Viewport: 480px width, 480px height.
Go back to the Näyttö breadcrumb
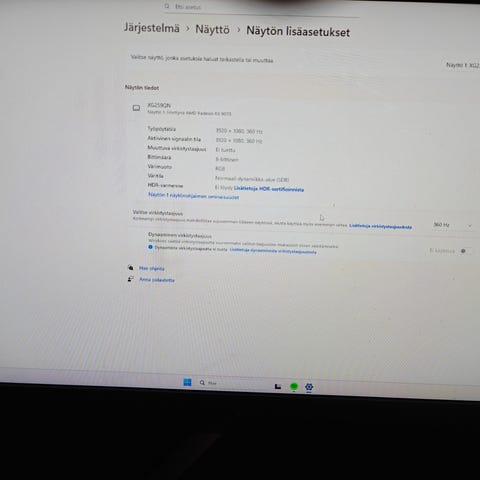[x=212, y=30]
